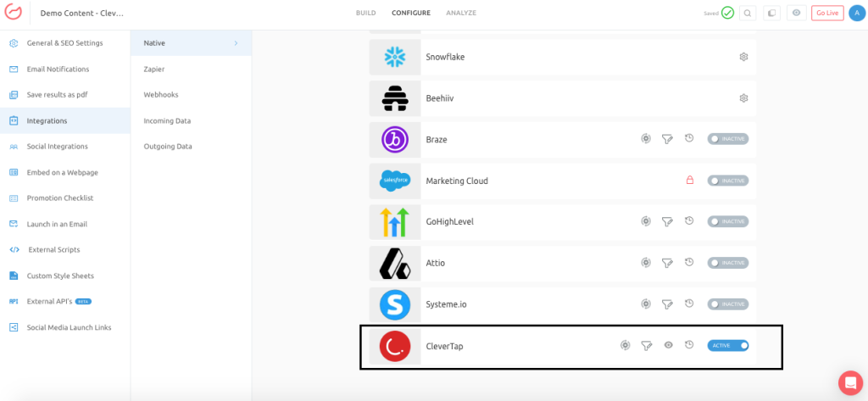Screen dimensions: 868x401
Task: View Attio history clock icon
Action: [689, 263]
